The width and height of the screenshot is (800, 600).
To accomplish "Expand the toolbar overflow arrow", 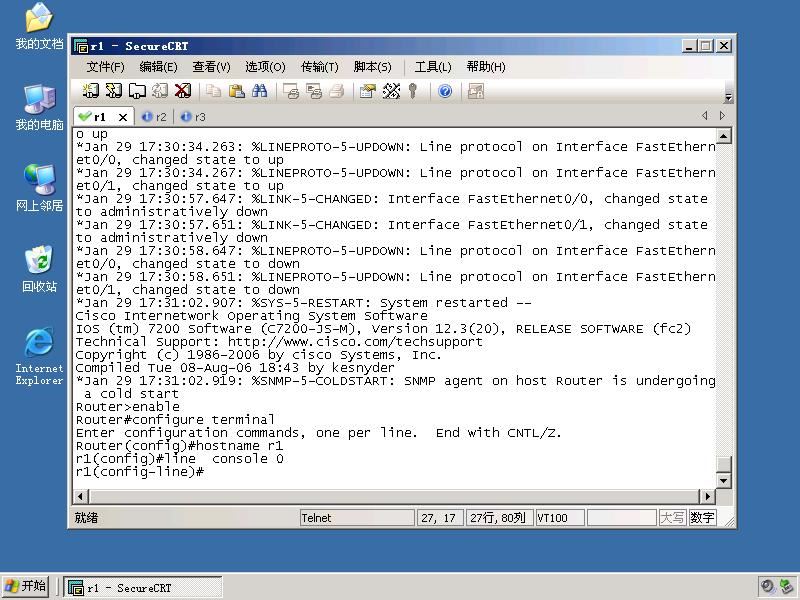I will [728, 97].
